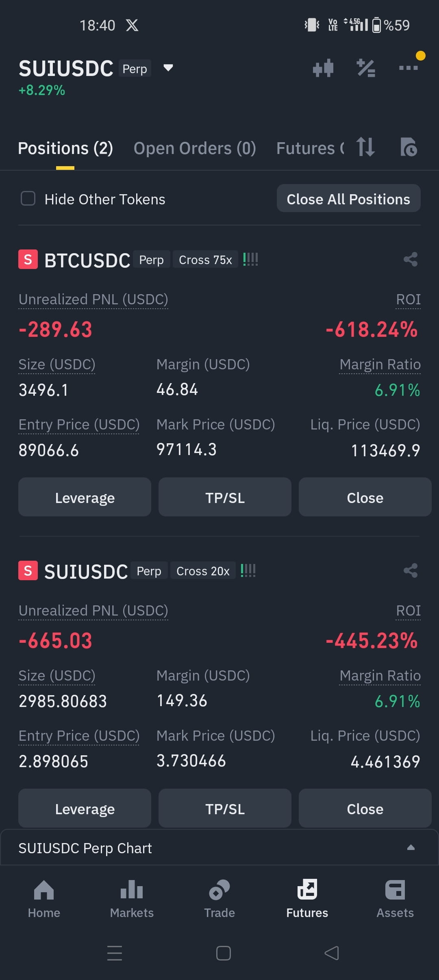Expand the SUIUSDC pair selector dropdown

tap(168, 68)
